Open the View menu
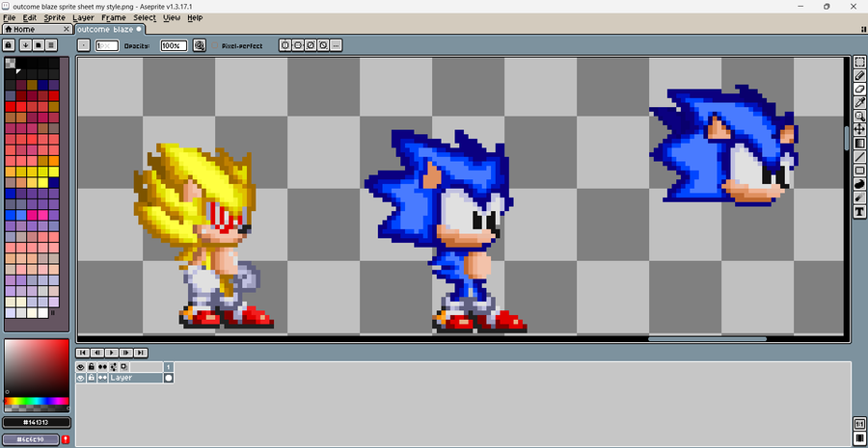Image resolution: width=868 pixels, height=448 pixels. coord(172,17)
